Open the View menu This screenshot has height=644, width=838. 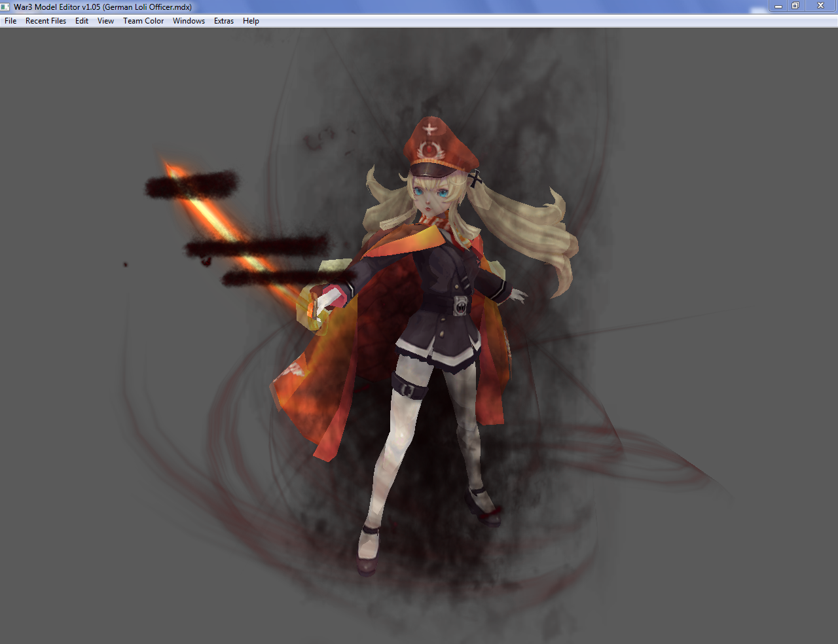pos(105,21)
